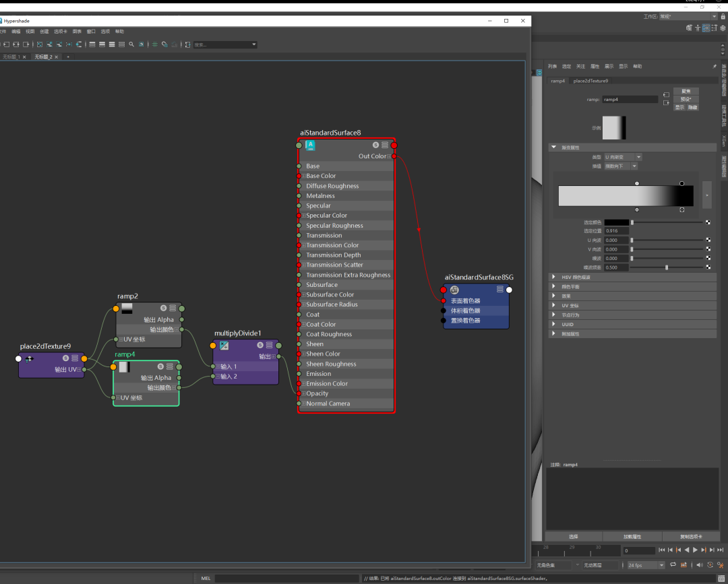The image size is (728, 584).
Task: Expand the UV 坐标 section in Attribute Editor
Action: pyautogui.click(x=553, y=305)
